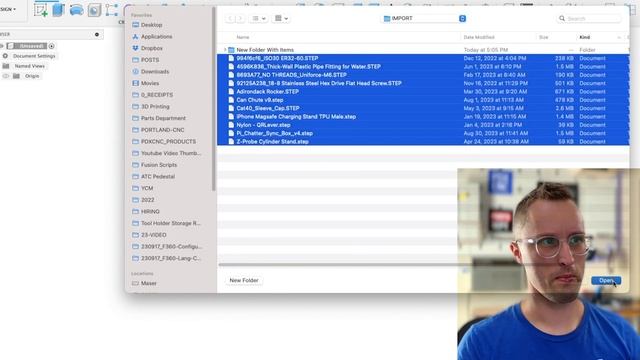Open the grouping options dropdown

click(281, 18)
